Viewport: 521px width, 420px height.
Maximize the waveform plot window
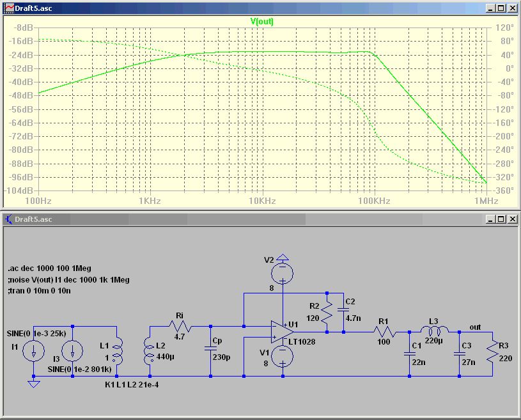(x=501, y=8)
